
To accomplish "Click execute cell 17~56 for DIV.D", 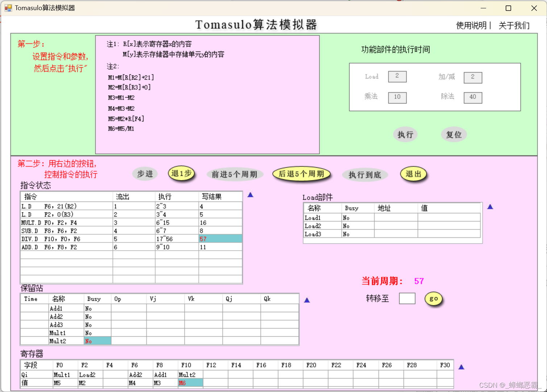I will coord(177,239).
